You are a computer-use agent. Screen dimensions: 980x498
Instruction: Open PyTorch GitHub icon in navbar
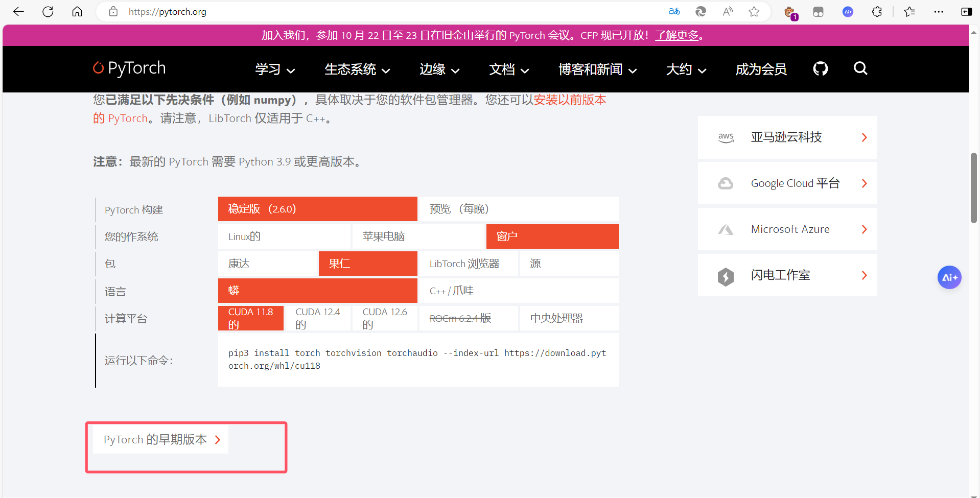[x=821, y=68]
